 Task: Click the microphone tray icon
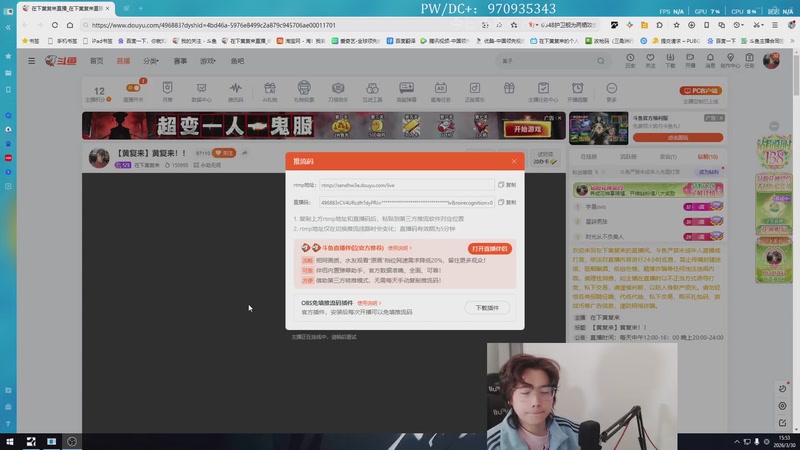pyautogui.click(x=757, y=441)
